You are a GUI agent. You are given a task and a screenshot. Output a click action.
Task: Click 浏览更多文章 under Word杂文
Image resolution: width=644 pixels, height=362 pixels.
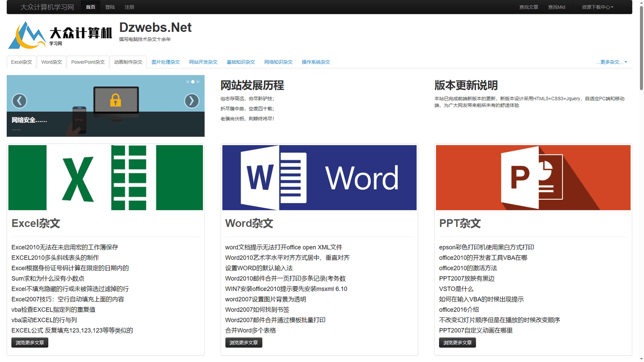(x=244, y=343)
